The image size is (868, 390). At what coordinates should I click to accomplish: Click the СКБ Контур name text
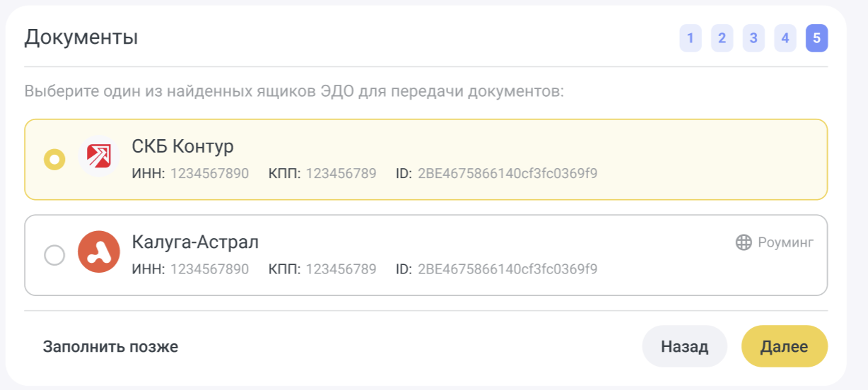tap(182, 146)
